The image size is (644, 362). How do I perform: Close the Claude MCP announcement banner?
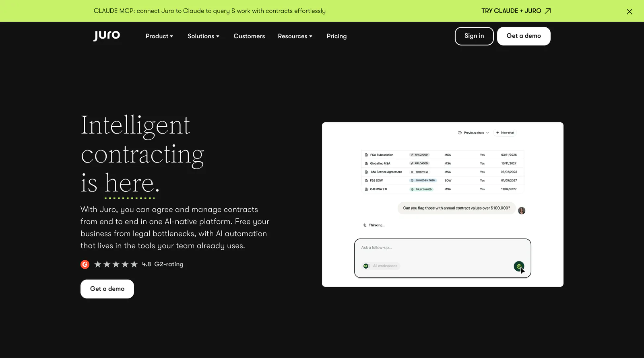pos(630,12)
